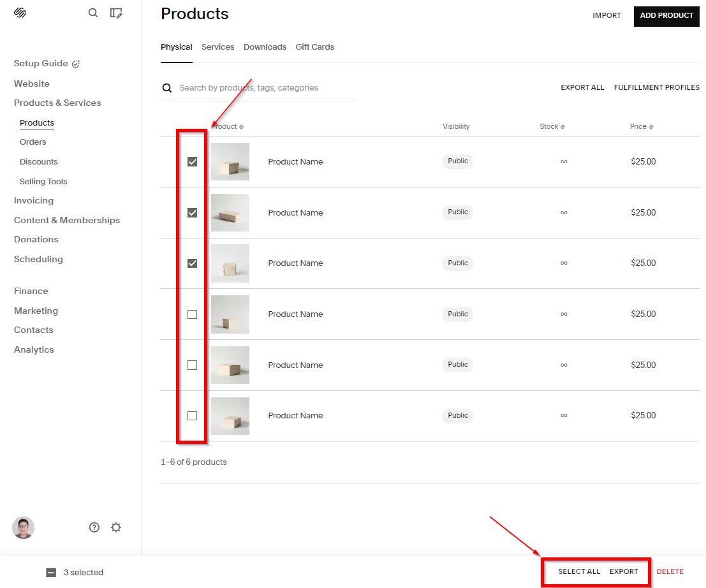Open Discounts submenu item
Screen dimensions: 706x588
tap(39, 161)
